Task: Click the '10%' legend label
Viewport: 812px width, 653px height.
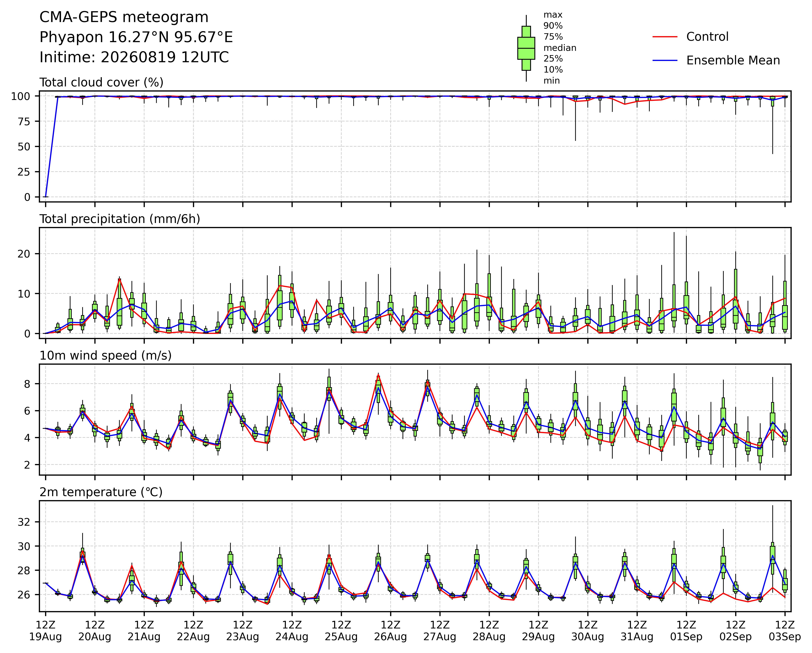Action: 553,70
